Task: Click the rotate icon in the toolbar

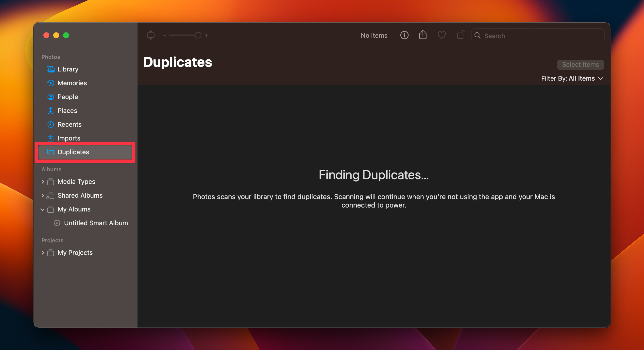Action: click(461, 35)
